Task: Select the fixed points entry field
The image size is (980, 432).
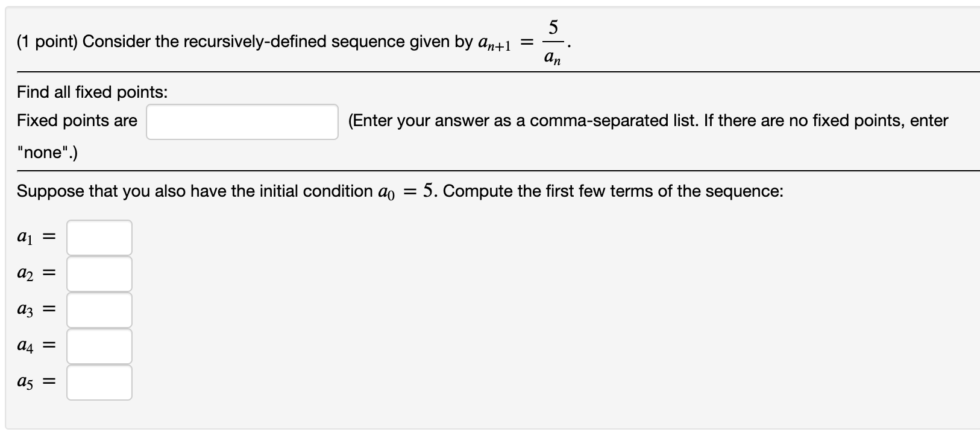Action: coord(241,121)
